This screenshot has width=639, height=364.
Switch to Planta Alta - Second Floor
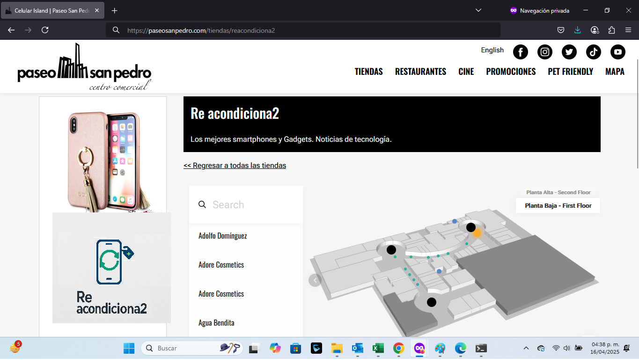(558, 192)
